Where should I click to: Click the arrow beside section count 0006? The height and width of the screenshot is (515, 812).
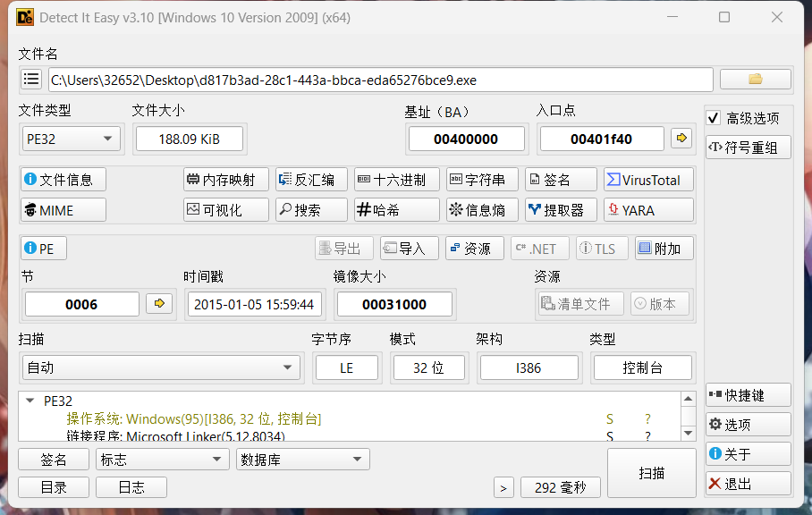click(161, 304)
